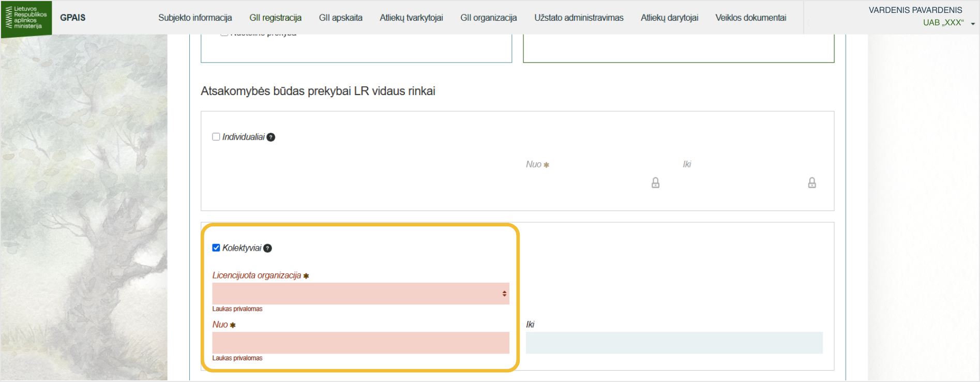Open Subjekto informacija menu
This screenshot has height=382, width=980.
pos(195,18)
